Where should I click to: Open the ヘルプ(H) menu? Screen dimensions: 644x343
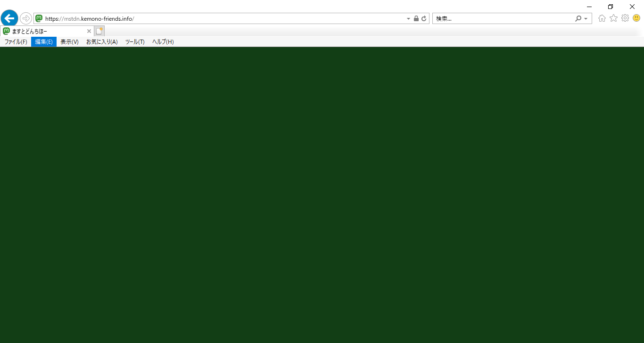point(163,42)
